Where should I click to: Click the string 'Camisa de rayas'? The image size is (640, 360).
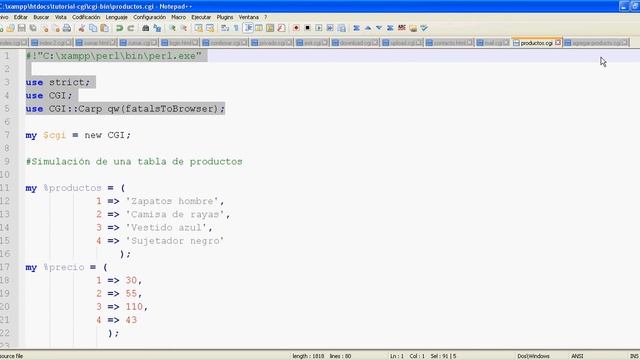coord(176,214)
